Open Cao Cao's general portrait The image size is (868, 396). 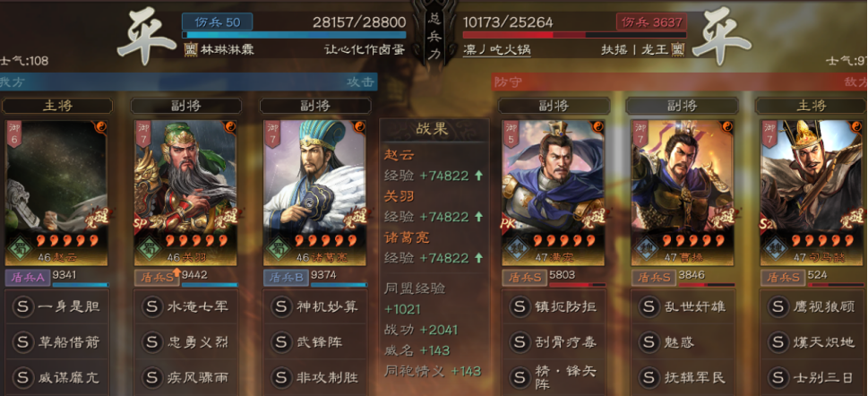tap(683, 193)
